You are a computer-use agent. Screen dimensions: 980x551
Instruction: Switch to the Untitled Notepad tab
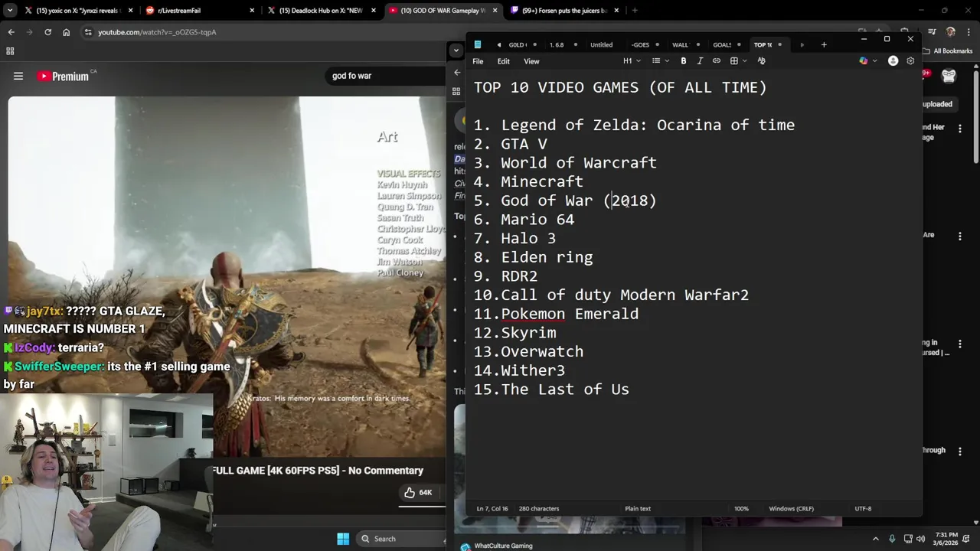(601, 44)
